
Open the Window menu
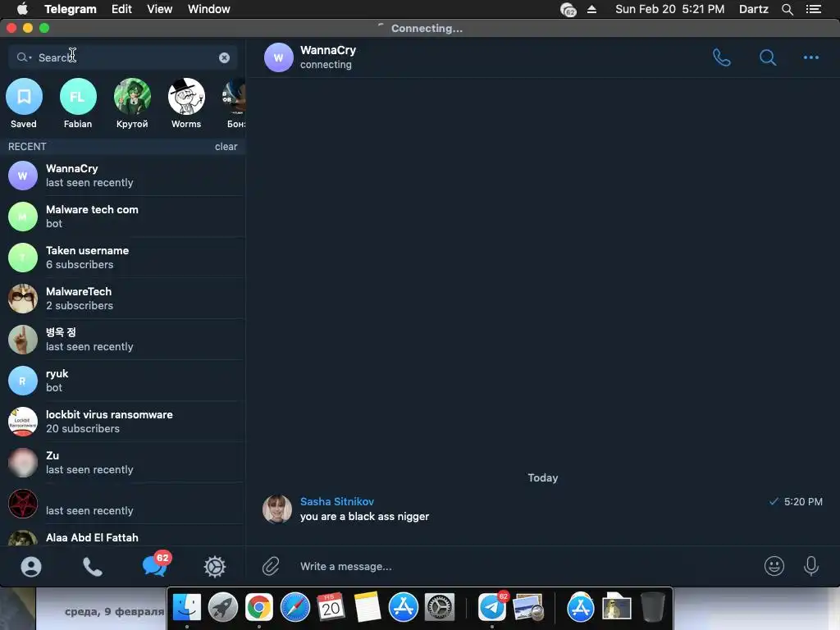[209, 9]
